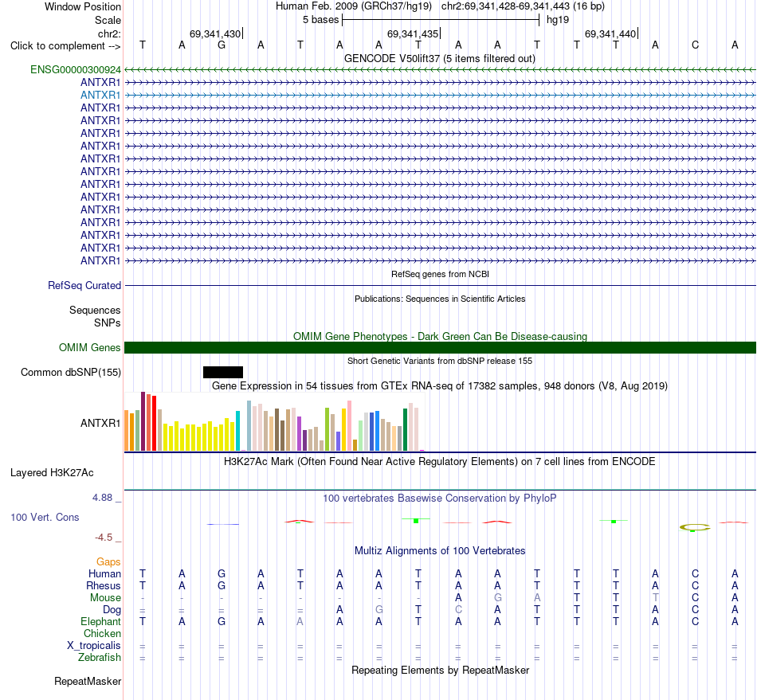757x700 pixels.
Task: Click the H3K27Ac Mark track title
Action: pyautogui.click(x=440, y=461)
